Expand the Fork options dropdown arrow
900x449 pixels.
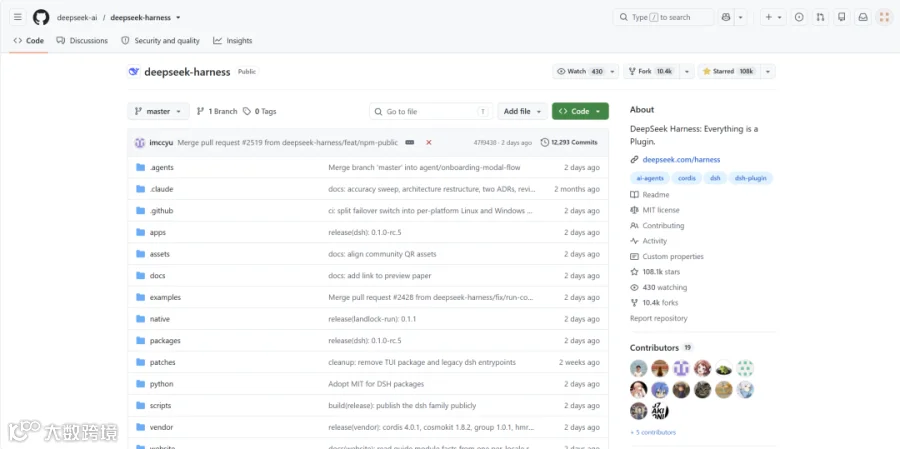[688, 72]
